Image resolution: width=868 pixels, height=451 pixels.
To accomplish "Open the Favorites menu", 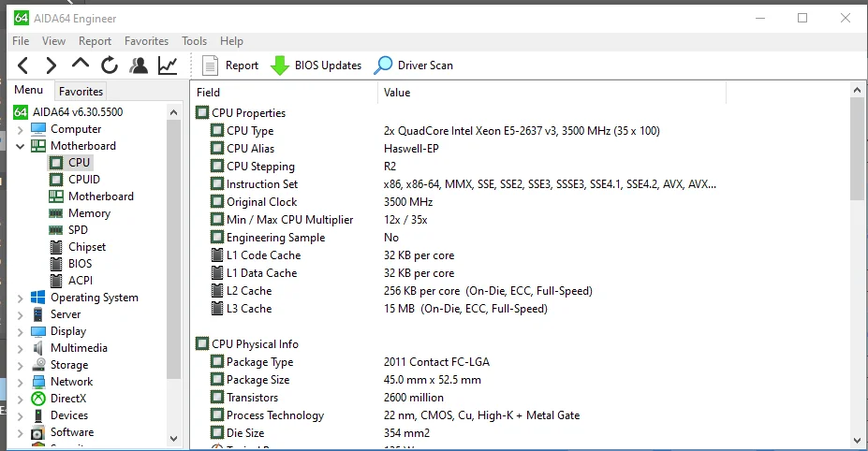I will coord(146,41).
